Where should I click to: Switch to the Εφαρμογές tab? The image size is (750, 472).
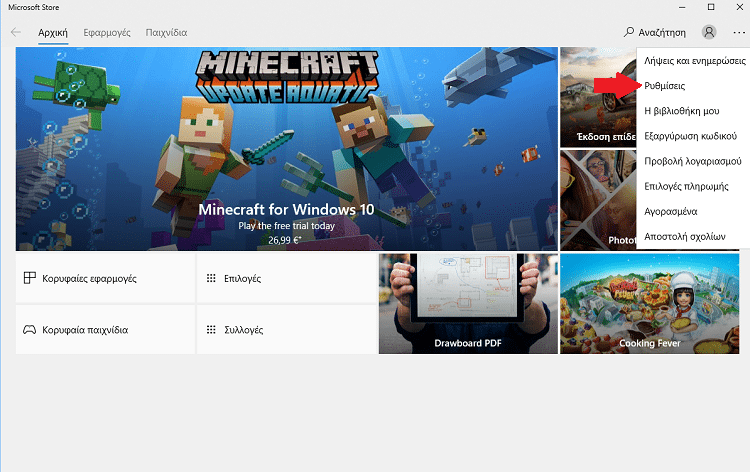point(107,33)
